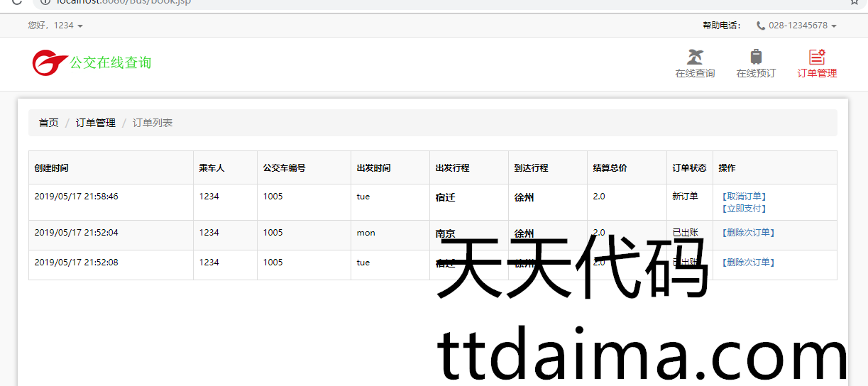The image size is (868, 386).
Task: Open the 在线预订 navigation label
Action: [x=756, y=73]
